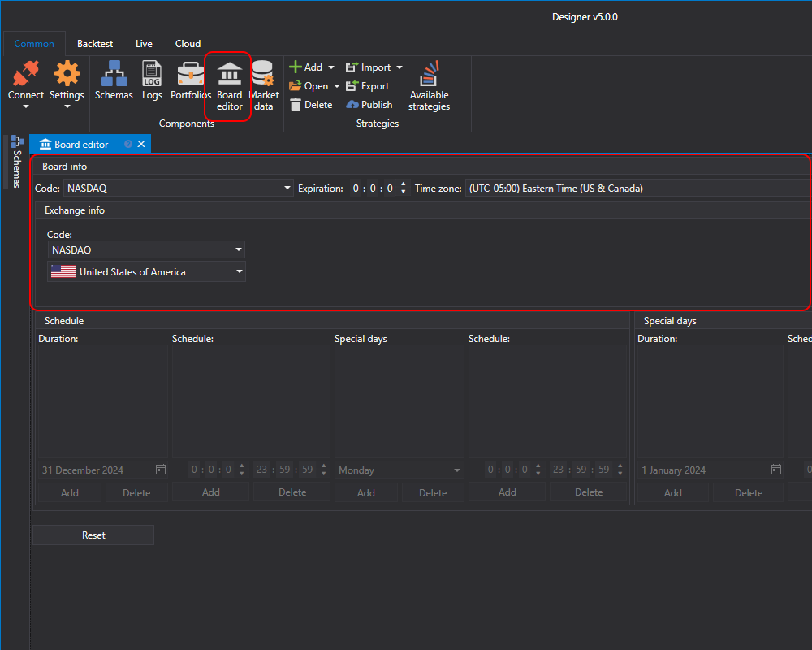Switch to the Common ribbon tab

(x=34, y=44)
